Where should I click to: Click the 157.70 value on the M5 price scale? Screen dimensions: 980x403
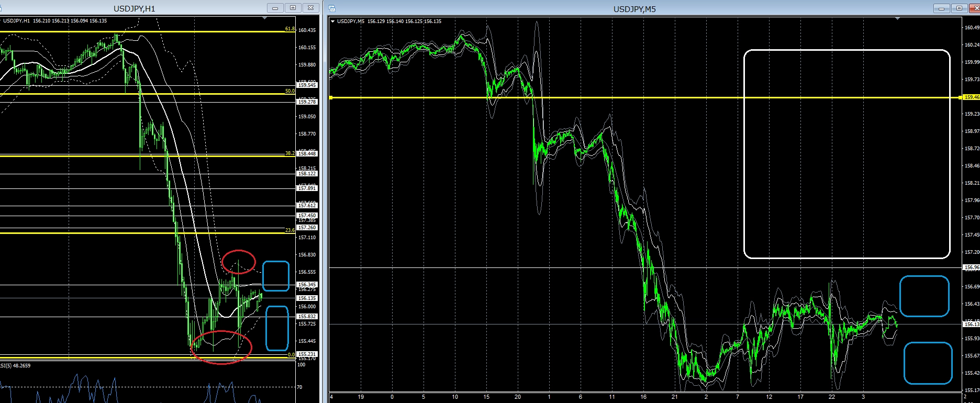972,218
